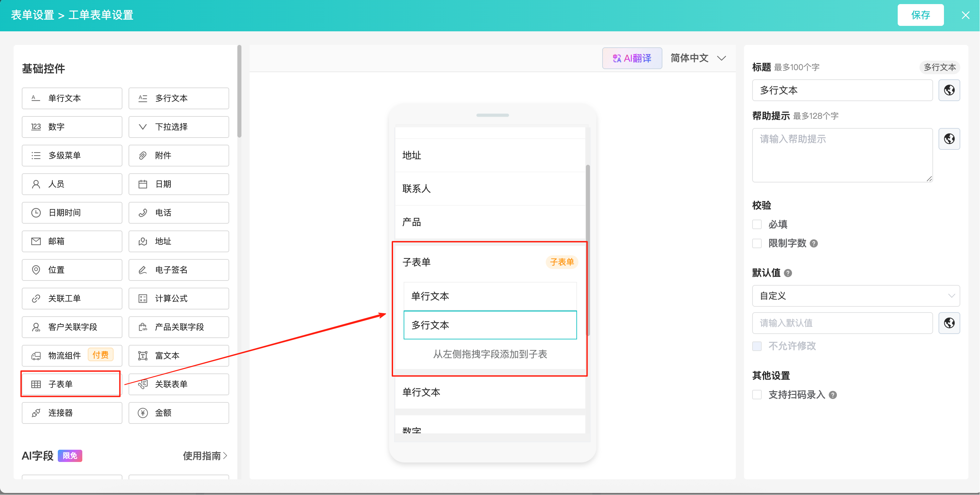Open the 简体中文 language dropdown
This screenshot has width=980, height=495.
[x=698, y=58]
